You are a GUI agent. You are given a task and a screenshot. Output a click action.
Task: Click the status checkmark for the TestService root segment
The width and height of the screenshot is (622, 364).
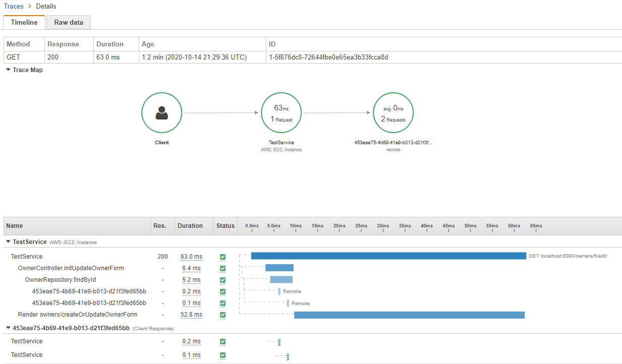click(222, 257)
